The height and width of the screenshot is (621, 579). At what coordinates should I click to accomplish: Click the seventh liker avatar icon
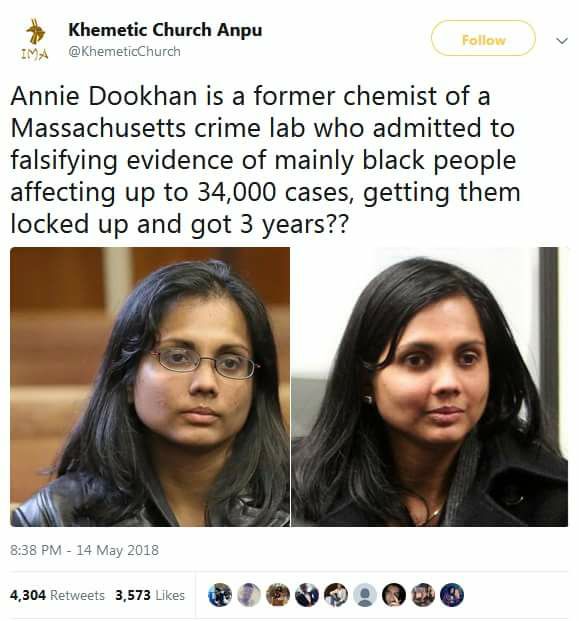point(394,595)
